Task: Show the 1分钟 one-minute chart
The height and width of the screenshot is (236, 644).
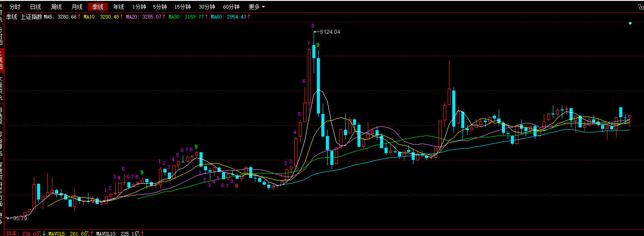Action: tap(139, 7)
